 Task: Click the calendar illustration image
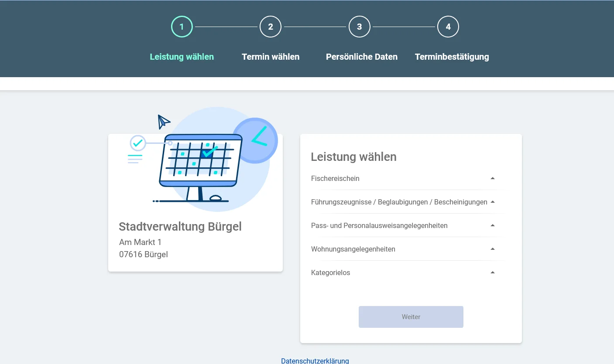(203, 159)
